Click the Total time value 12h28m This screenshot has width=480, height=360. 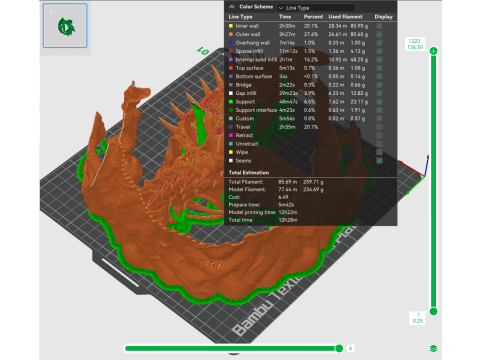pyautogui.click(x=288, y=220)
